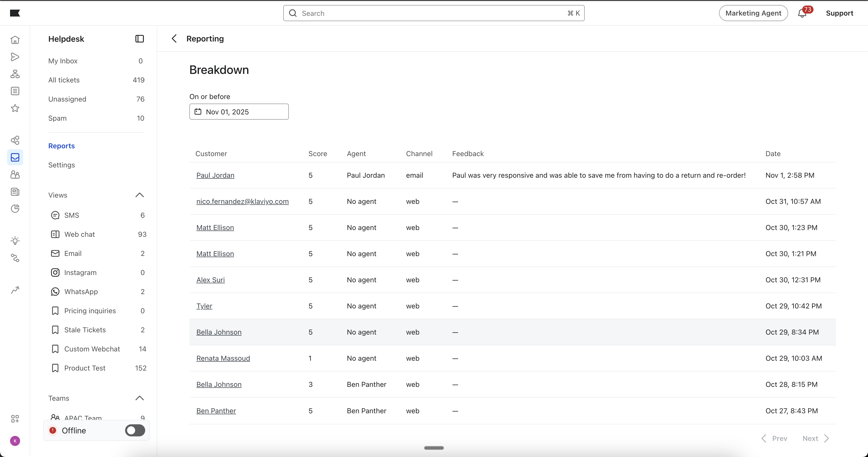Viewport: 868px width, 457px height.
Task: Click the back arrow beside Reporting
Action: [x=174, y=39]
